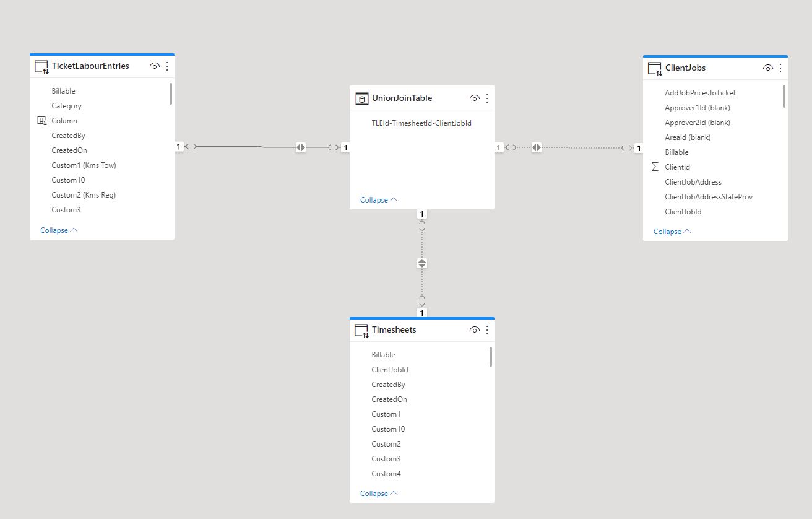812x519 pixels.
Task: Select the UnionJoinTable to ClientJobs cross-filter arrow
Action: click(x=537, y=147)
